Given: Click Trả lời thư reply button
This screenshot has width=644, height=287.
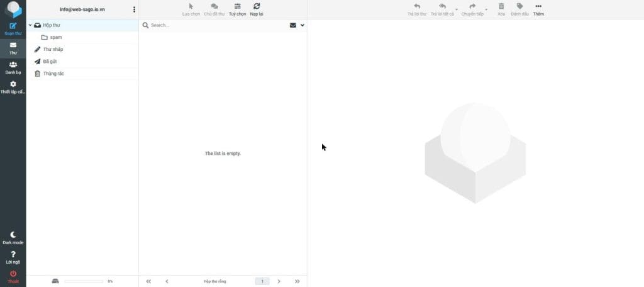Looking at the screenshot, I should click(x=417, y=9).
